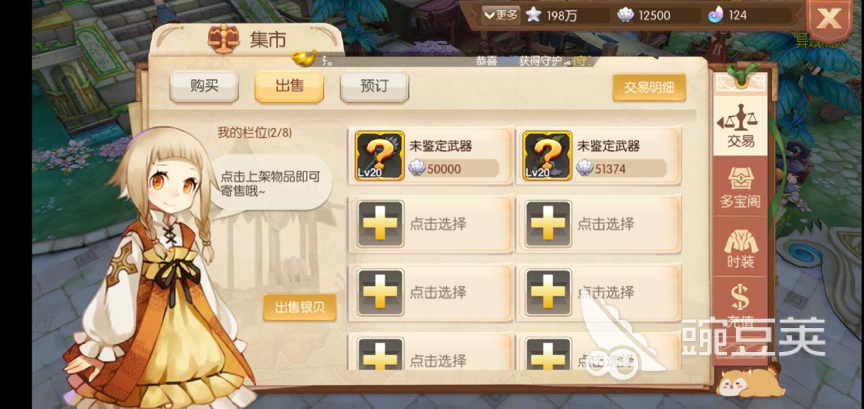Click the crystal currency icon showing 124
The image size is (864, 409).
coord(716,15)
